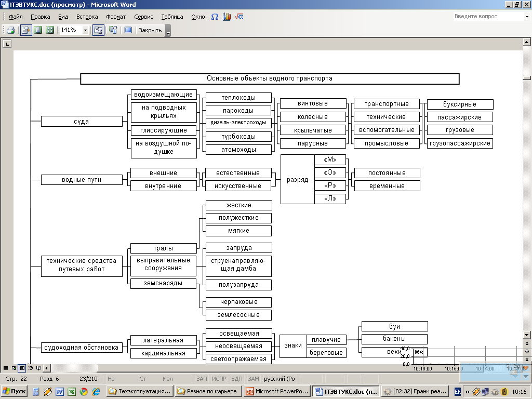This screenshot has height=399, width=532.
Task: Toggle ЗАП macro recording in status bar
Action: pyautogui.click(x=202, y=379)
